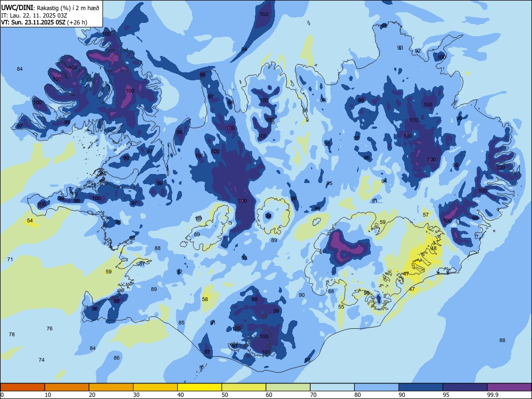
Task: Click the 80–90 legend color swatch
Action: 377,387
